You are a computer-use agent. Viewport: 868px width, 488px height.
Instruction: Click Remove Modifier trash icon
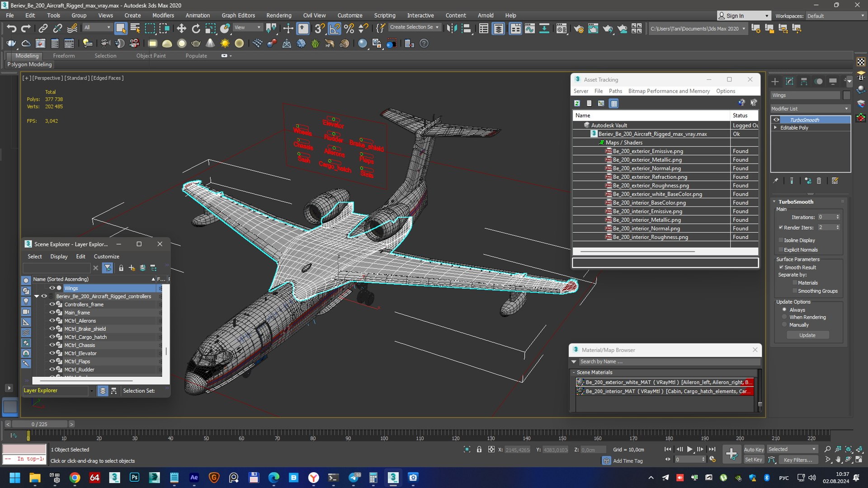[819, 181]
